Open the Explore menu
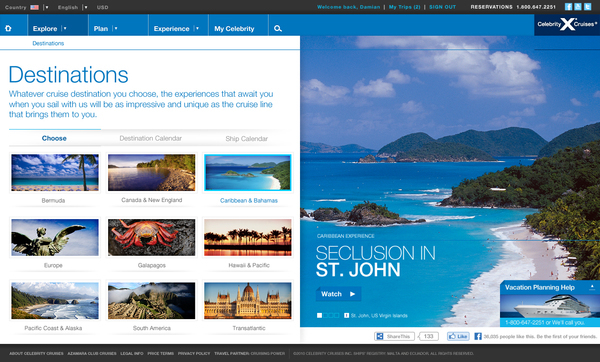This screenshot has width=600, height=362. pyautogui.click(x=45, y=29)
